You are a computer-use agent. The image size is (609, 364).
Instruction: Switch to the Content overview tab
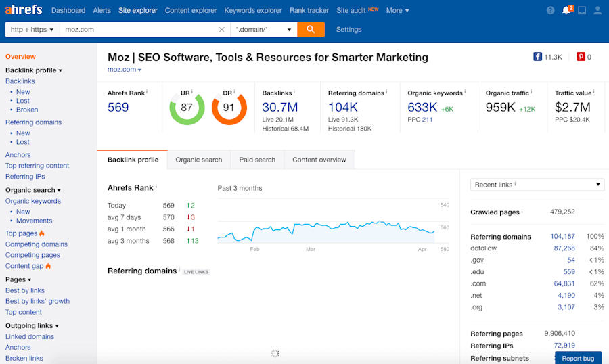[x=319, y=160]
